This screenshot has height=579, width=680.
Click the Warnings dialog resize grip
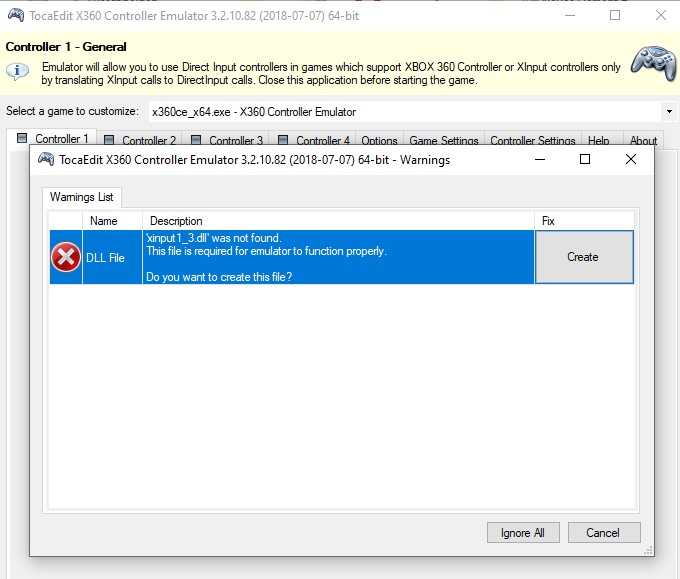point(648,550)
